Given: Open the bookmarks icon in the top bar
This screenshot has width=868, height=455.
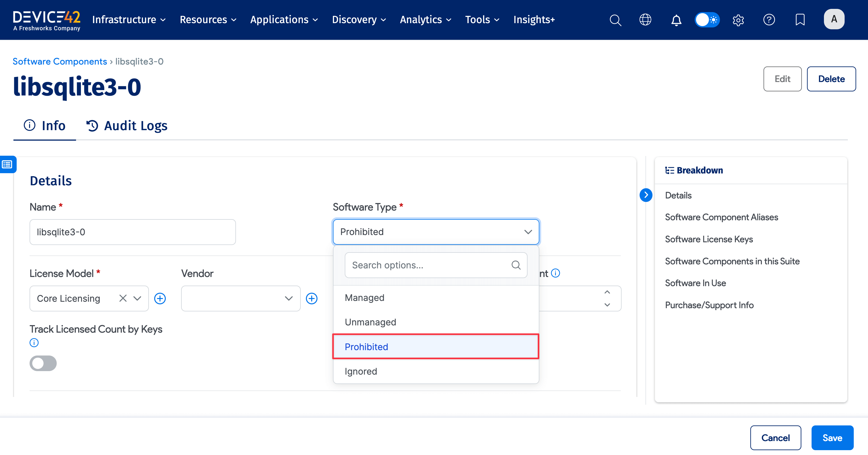Looking at the screenshot, I should pyautogui.click(x=800, y=20).
